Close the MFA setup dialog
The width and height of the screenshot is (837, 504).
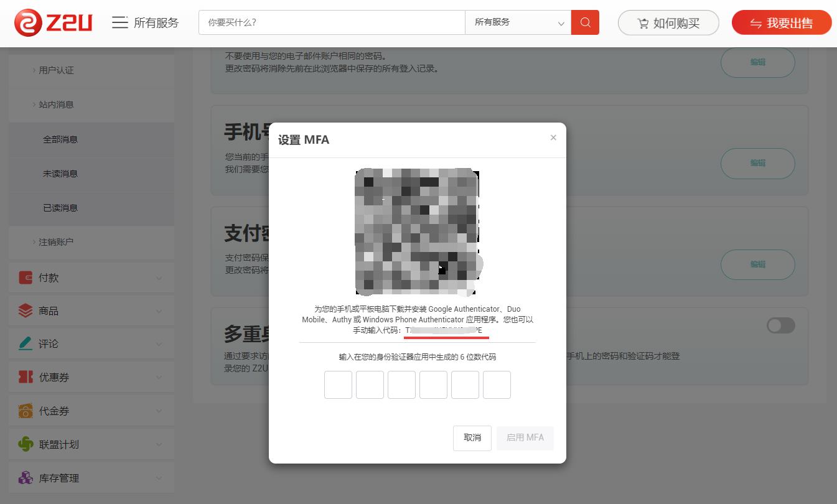click(553, 138)
